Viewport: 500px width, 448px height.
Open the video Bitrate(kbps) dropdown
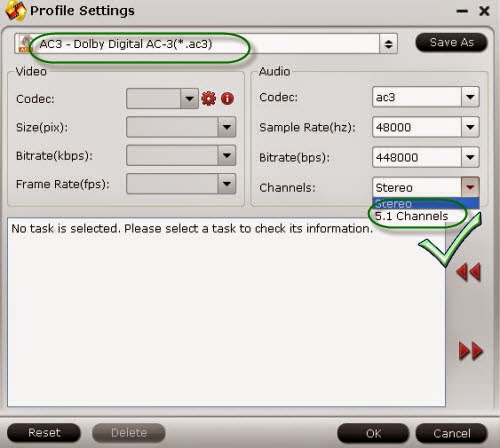pos(227,155)
